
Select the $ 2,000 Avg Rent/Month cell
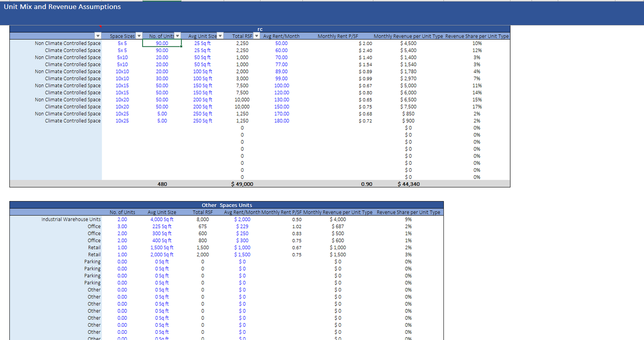pyautogui.click(x=242, y=219)
